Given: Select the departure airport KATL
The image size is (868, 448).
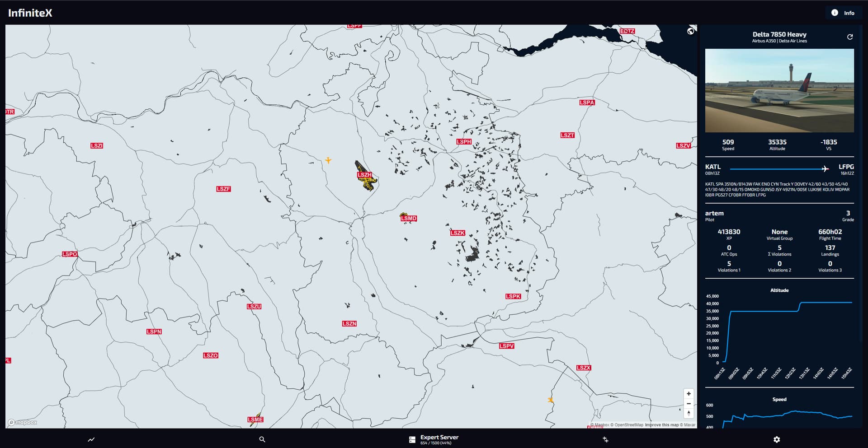Looking at the screenshot, I should point(713,167).
